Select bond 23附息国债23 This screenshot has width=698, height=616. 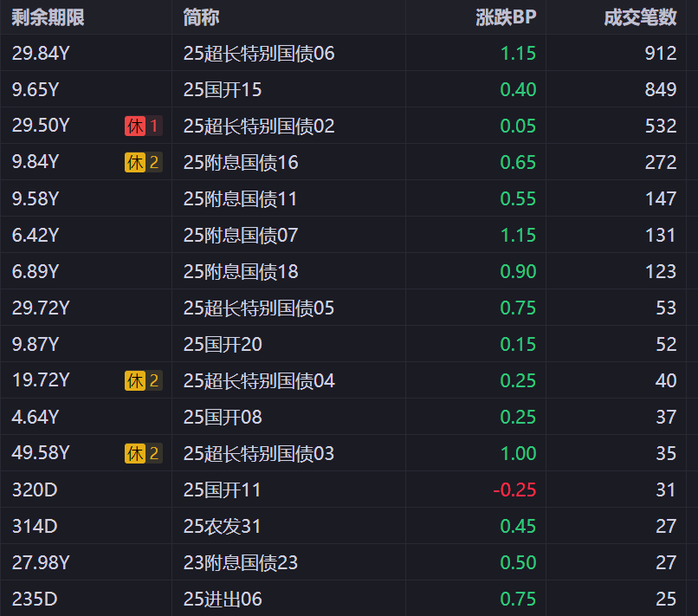coord(241,563)
